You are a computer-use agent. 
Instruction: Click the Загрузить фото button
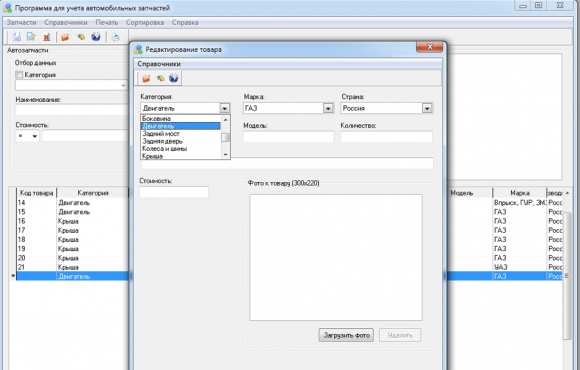[346, 335]
